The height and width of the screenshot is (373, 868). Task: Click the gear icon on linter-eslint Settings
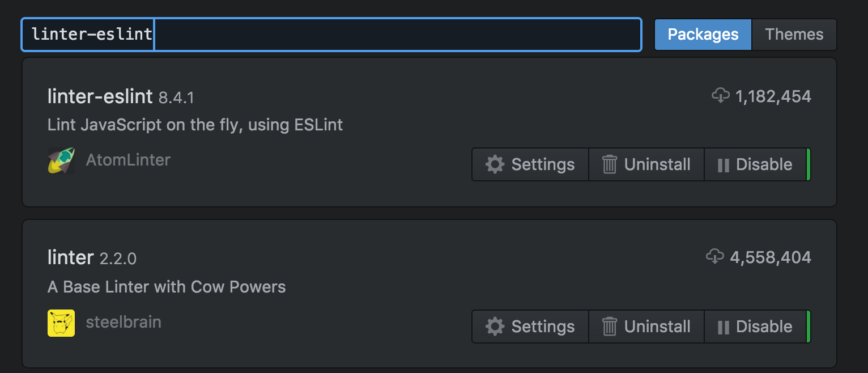(x=495, y=164)
